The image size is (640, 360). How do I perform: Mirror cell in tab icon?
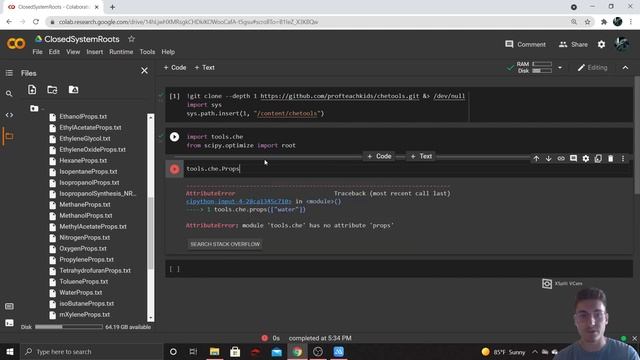pyautogui.click(x=598, y=158)
